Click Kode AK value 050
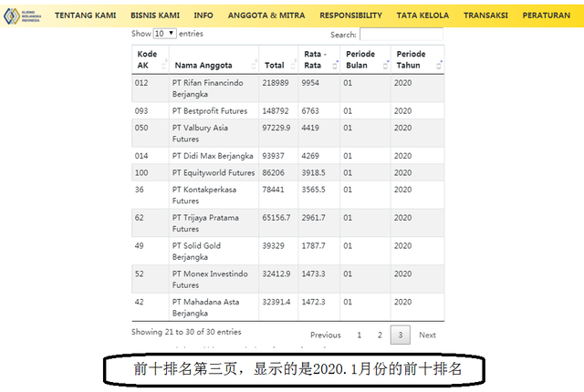The height and width of the screenshot is (392, 584). tap(141, 128)
